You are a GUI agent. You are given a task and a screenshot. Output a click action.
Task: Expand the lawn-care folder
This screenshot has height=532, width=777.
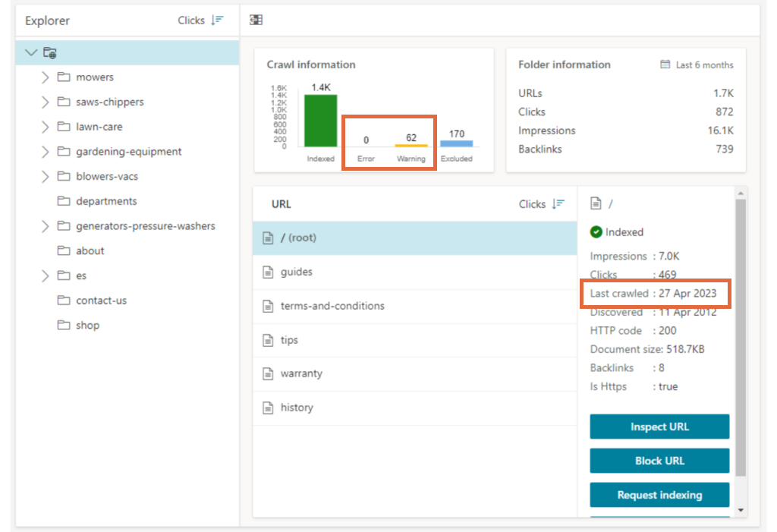45,127
